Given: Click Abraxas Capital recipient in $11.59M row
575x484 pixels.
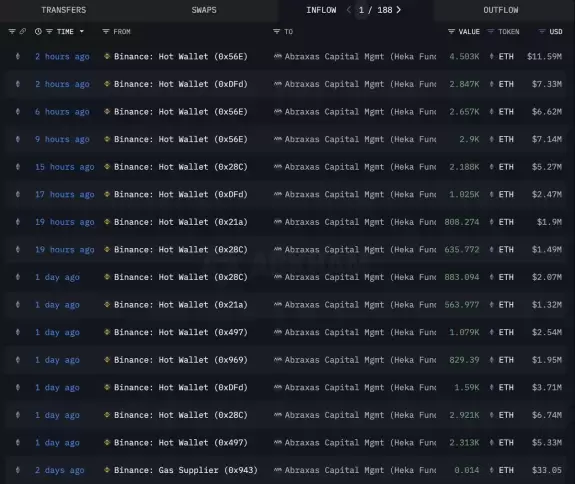Looking at the screenshot, I should click(x=360, y=56).
